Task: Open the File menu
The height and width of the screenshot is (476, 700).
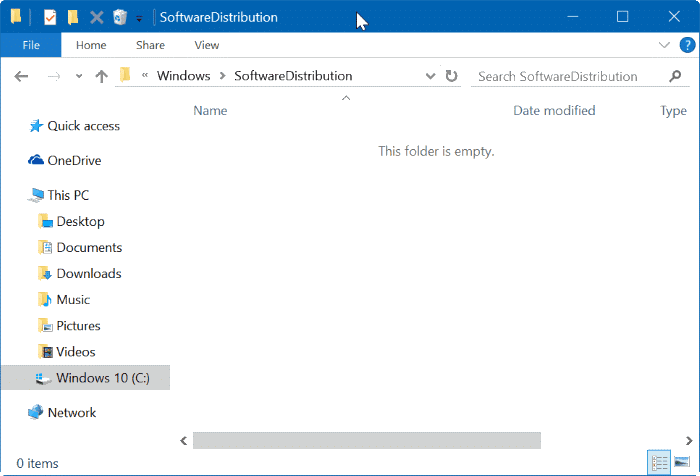Action: (31, 45)
